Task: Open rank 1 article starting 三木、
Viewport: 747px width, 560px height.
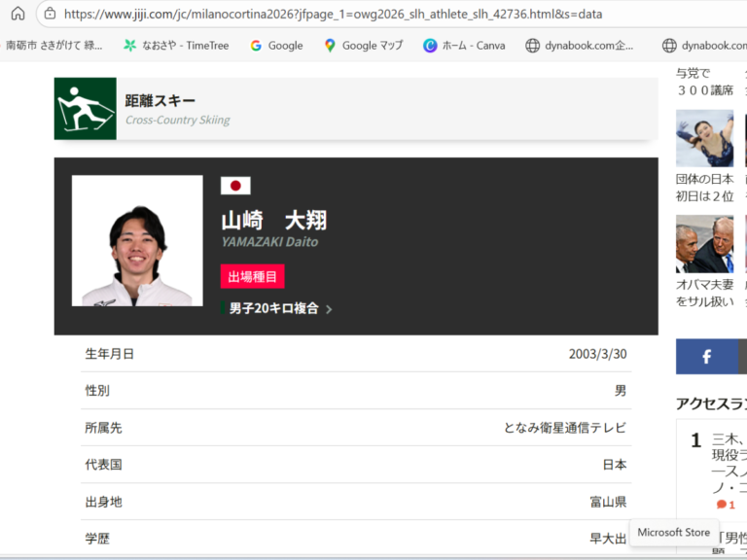Action: tap(729, 463)
